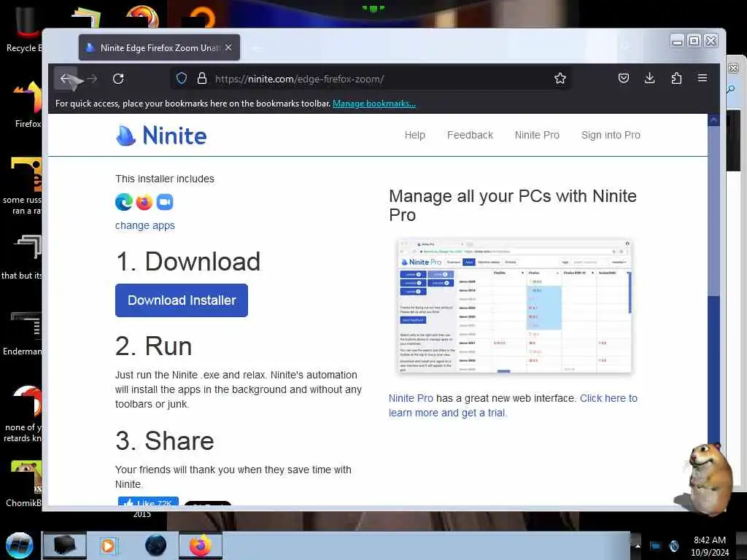The width and height of the screenshot is (747, 560).
Task: Open the dark globe taskbar icon
Action: tap(156, 545)
